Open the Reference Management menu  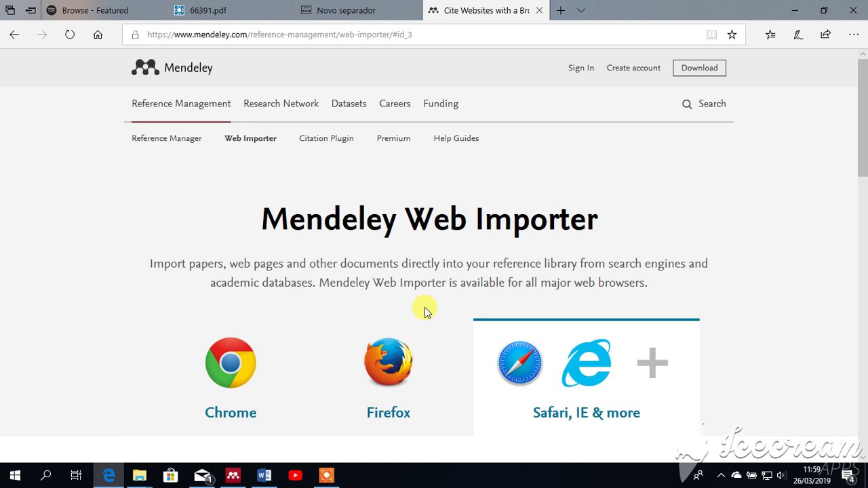pos(181,104)
